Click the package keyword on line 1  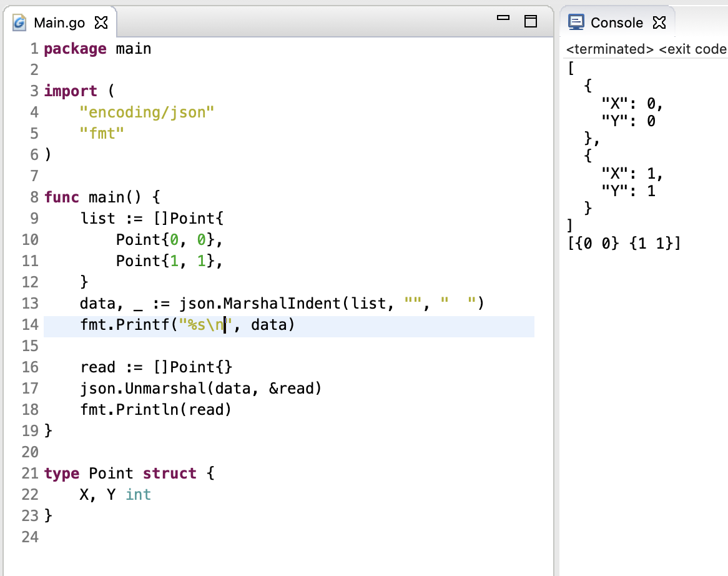(x=75, y=49)
